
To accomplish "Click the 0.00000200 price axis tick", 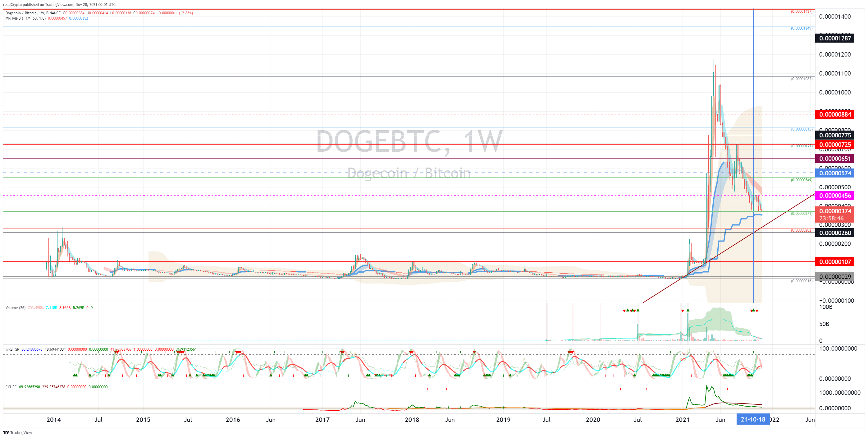I will point(835,244).
